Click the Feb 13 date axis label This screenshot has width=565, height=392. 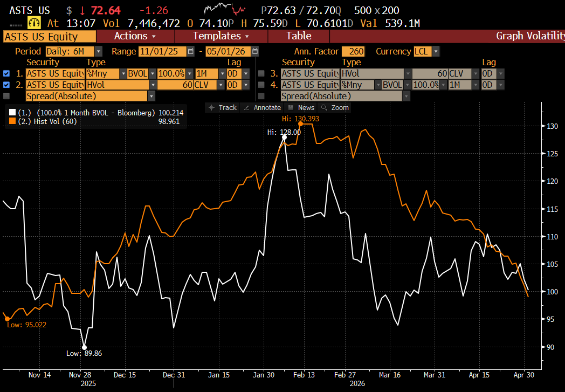pos(304,375)
